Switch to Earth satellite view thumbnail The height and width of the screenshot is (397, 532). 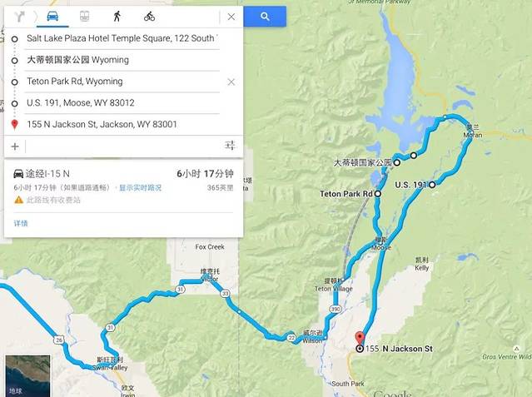(27, 375)
